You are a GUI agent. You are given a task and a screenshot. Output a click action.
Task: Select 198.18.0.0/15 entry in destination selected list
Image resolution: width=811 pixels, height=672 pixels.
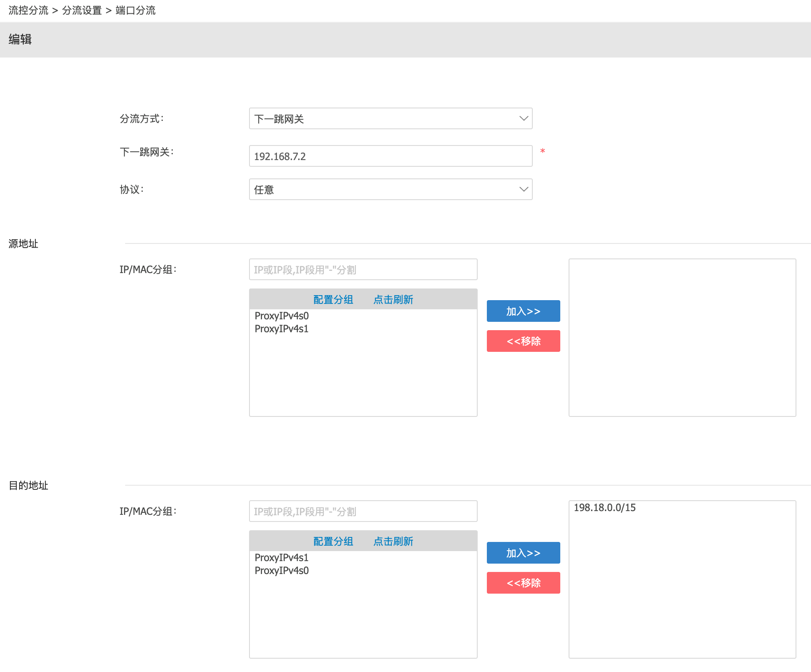point(604,507)
